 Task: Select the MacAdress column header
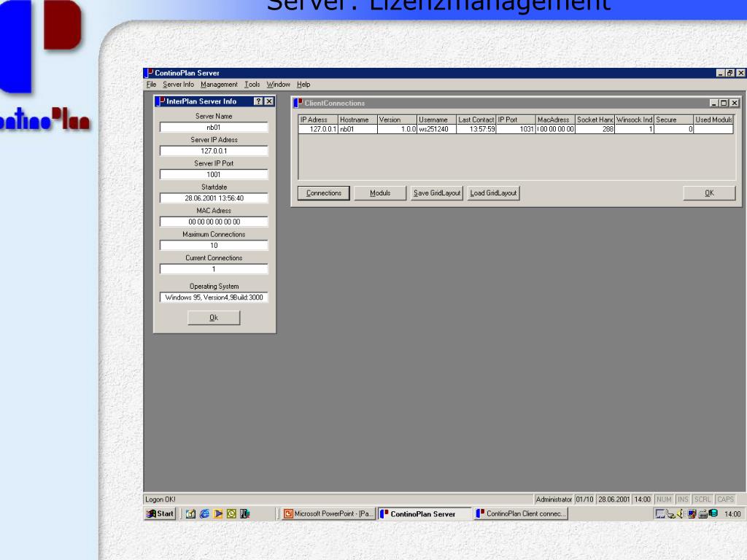[x=555, y=120]
